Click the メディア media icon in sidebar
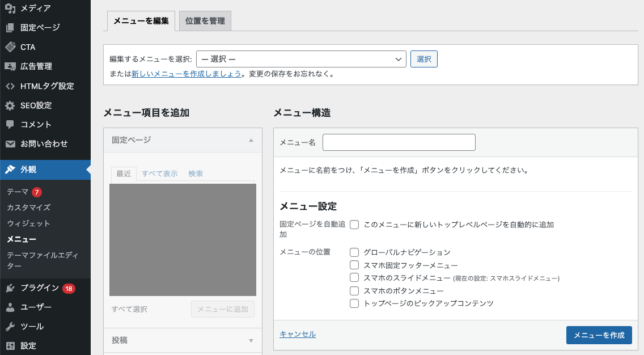The image size is (644, 355). pyautogui.click(x=10, y=8)
